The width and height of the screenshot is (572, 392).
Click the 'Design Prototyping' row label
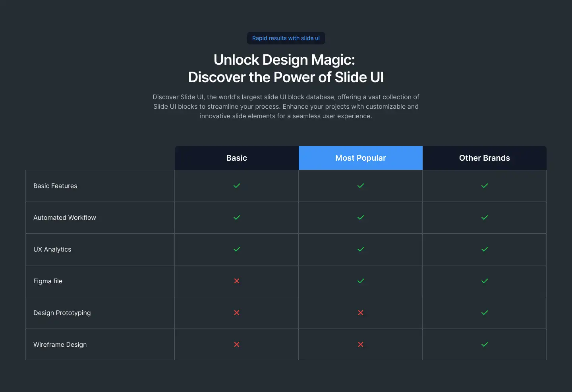pos(62,313)
